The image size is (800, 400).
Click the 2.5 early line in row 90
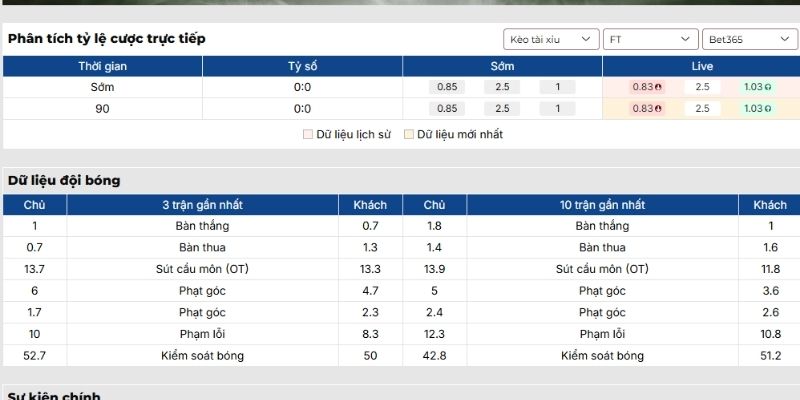click(x=502, y=109)
